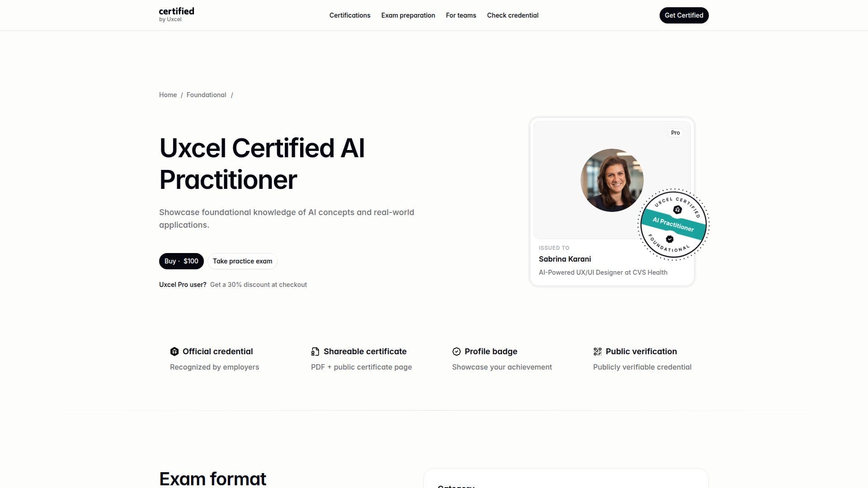Click the PDF + public certificate page text
The height and width of the screenshot is (488, 868).
tap(361, 367)
